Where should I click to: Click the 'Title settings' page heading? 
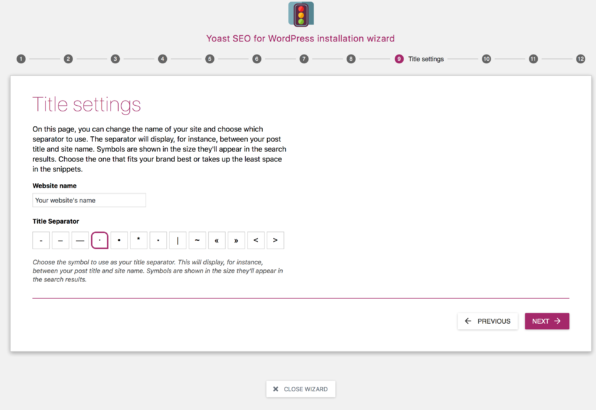87,105
